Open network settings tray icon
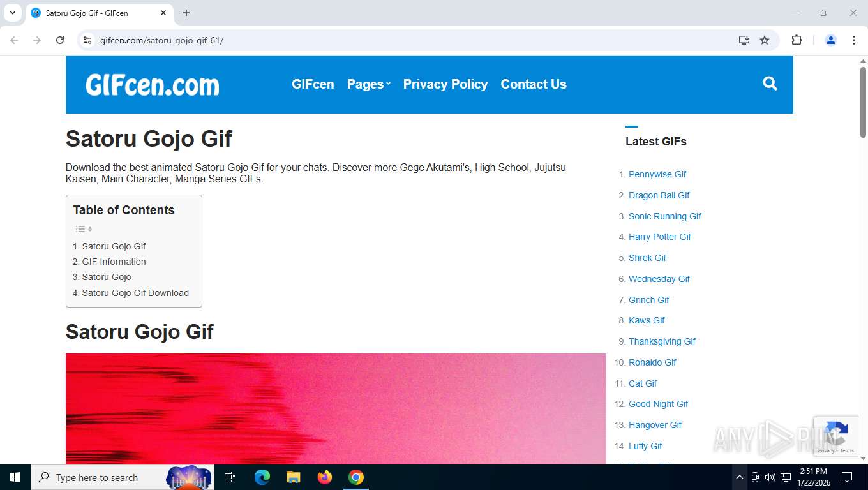Image resolution: width=868 pixels, height=490 pixels. 786,477
